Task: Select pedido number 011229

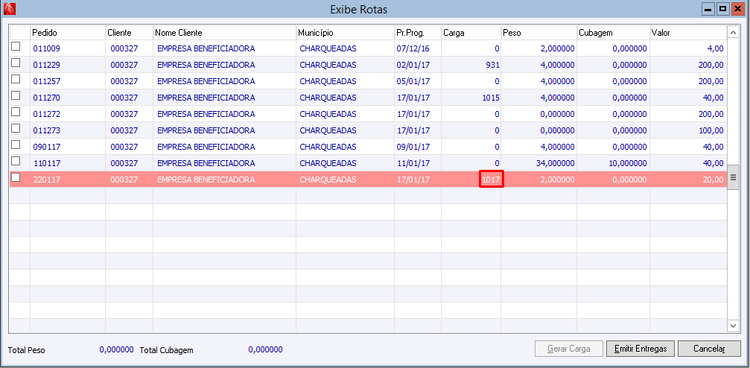Action: pyautogui.click(x=46, y=65)
